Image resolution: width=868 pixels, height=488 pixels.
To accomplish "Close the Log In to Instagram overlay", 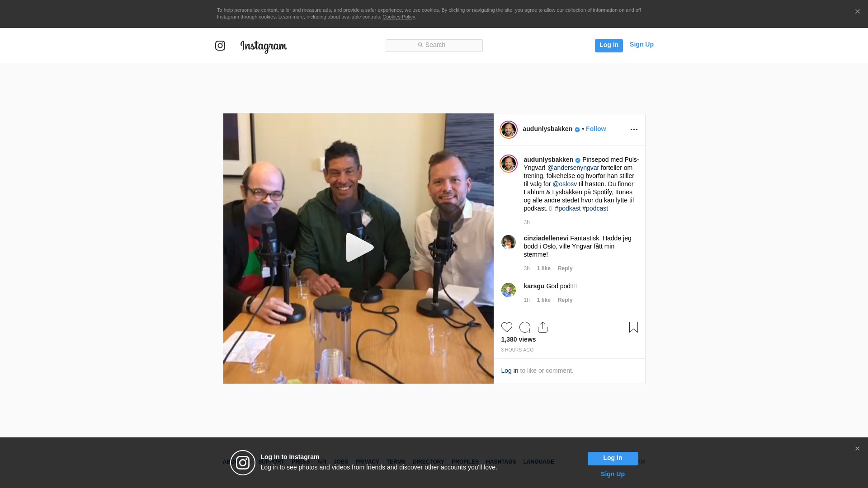I will pos(857,449).
